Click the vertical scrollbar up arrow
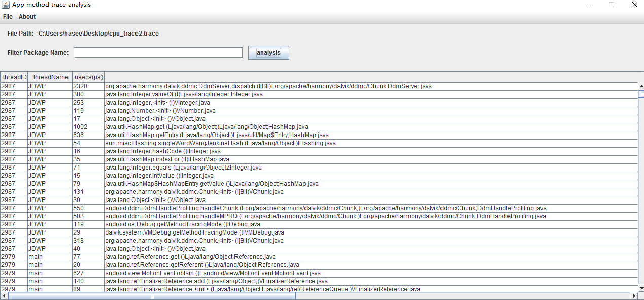The image size is (644, 300). (640, 86)
